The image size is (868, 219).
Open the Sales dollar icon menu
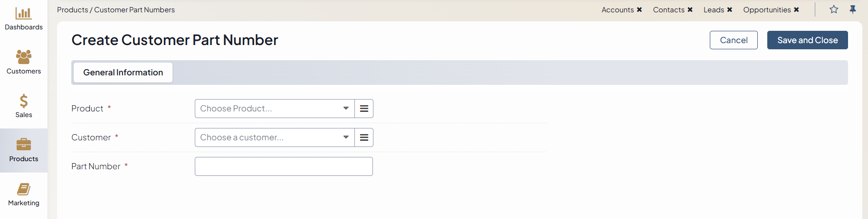pyautogui.click(x=24, y=101)
